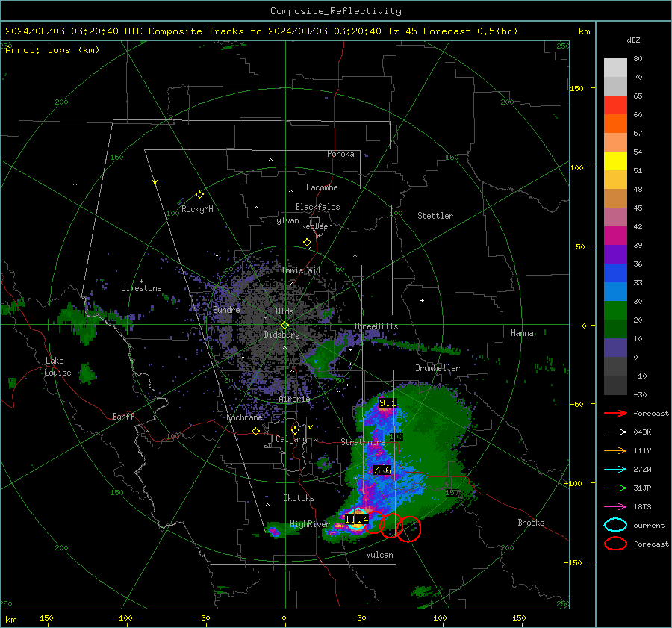Click the Vulcan city label
This screenshot has height=628, width=672.
(379, 555)
